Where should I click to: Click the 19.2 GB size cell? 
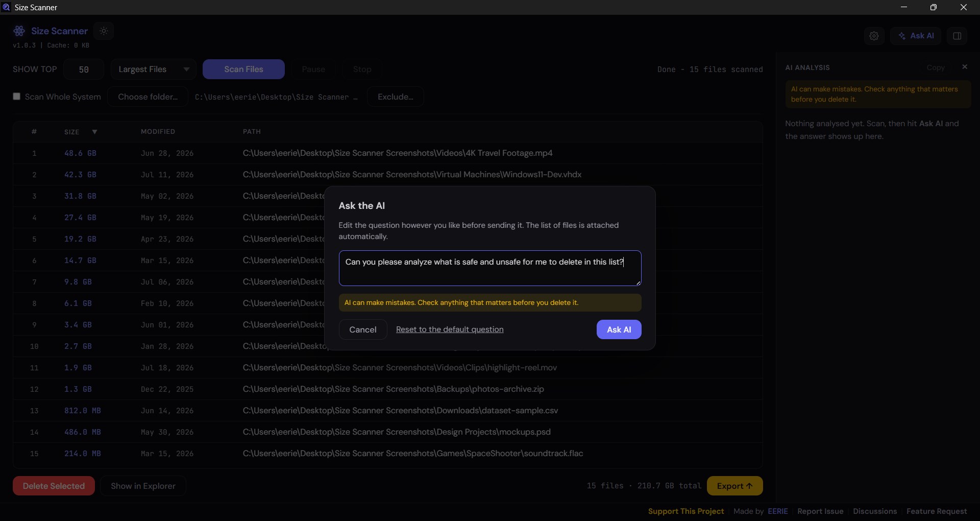[x=80, y=239]
